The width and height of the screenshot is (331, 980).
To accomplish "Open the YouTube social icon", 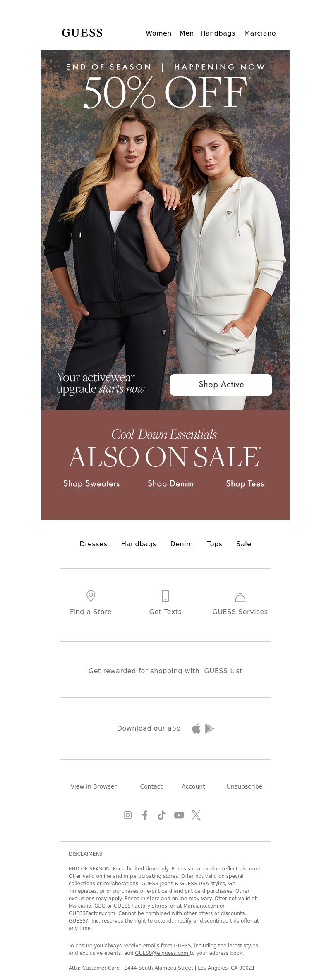I will click(x=179, y=815).
